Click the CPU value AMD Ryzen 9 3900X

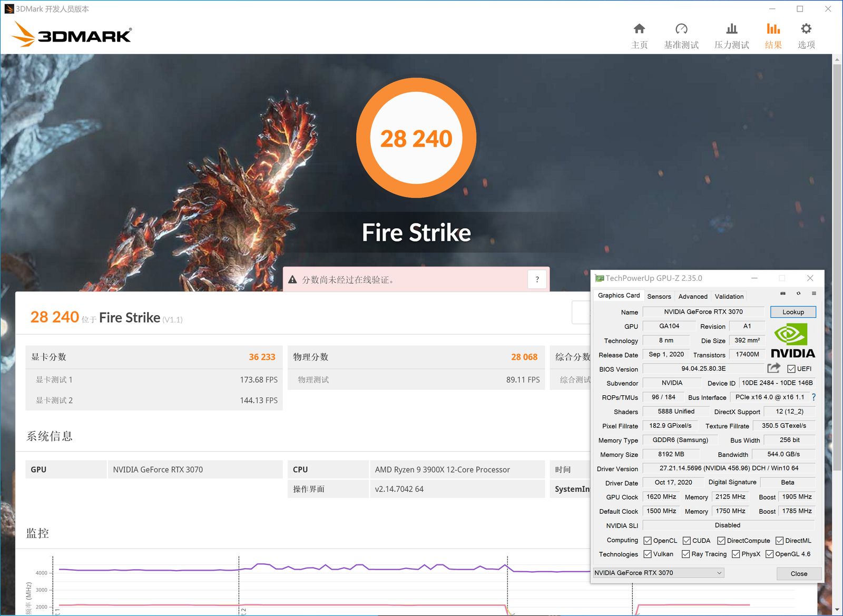(443, 470)
